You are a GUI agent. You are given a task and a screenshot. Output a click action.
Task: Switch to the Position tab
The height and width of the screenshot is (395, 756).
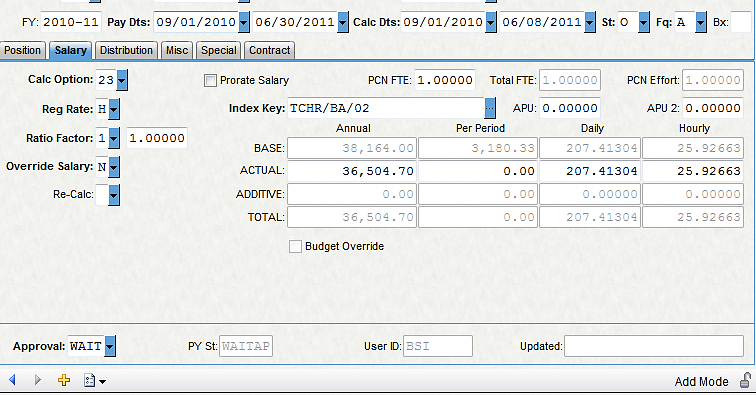(23, 50)
